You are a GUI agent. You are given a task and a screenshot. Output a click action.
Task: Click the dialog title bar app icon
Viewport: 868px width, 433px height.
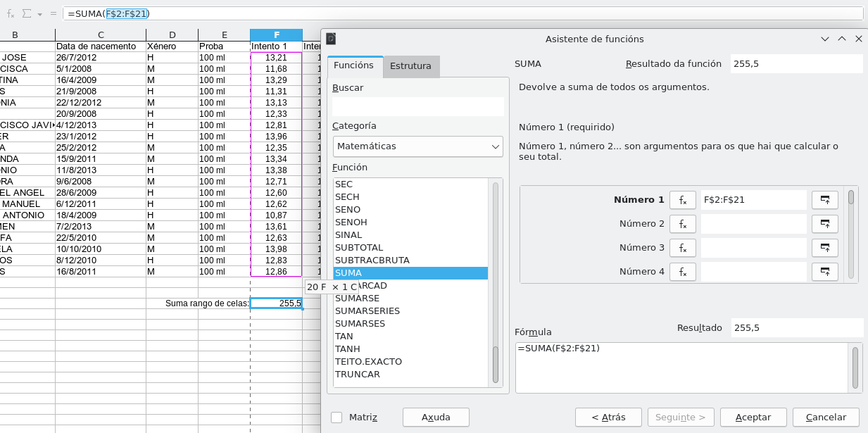332,39
